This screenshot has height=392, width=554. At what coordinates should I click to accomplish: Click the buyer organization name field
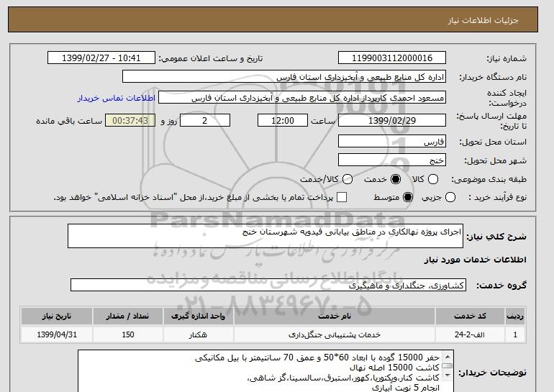click(284, 77)
